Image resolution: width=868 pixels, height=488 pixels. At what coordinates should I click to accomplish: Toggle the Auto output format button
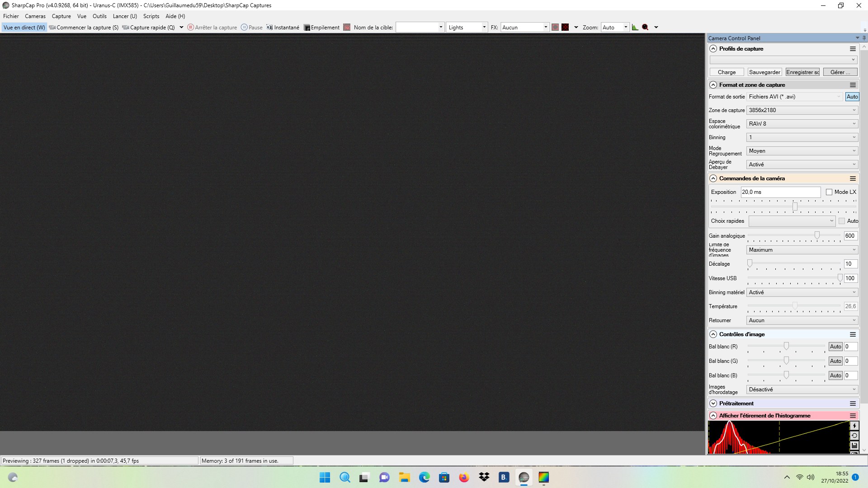point(852,97)
